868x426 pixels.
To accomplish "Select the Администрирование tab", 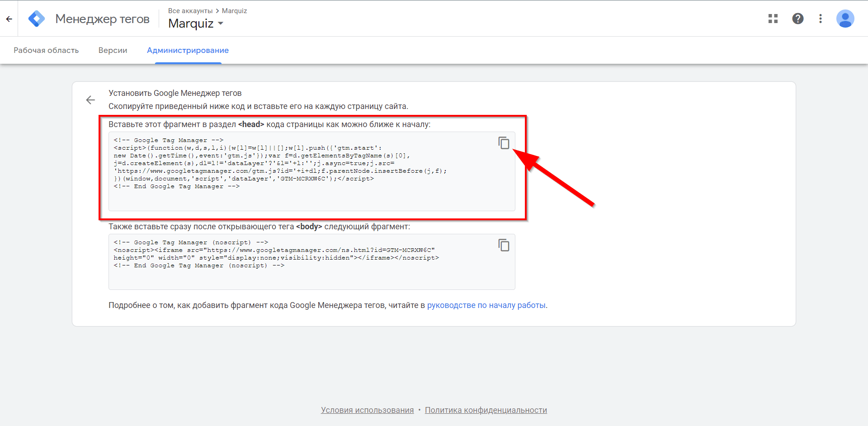I will (x=188, y=50).
